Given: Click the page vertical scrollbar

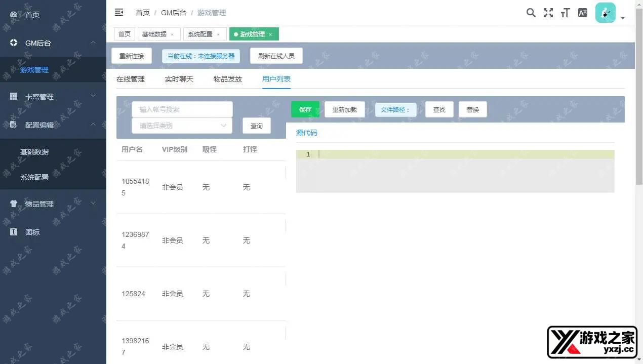Looking at the screenshot, I should coord(639,101).
